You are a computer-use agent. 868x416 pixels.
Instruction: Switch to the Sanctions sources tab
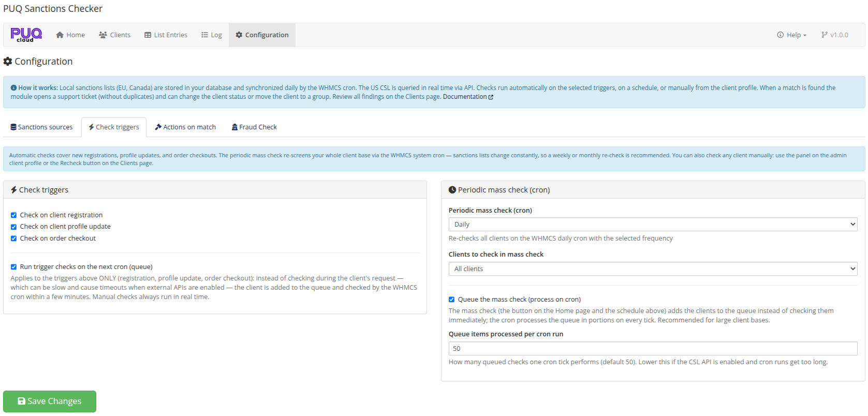(42, 127)
